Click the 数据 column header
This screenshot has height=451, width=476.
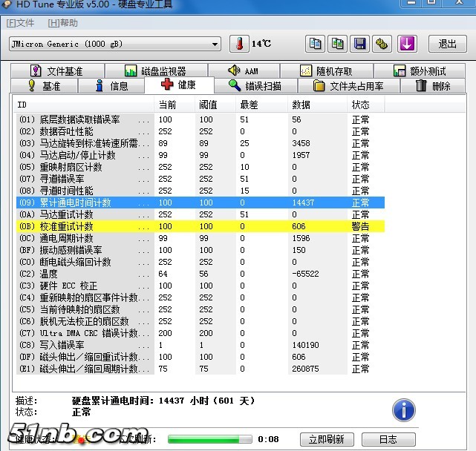tap(318, 105)
